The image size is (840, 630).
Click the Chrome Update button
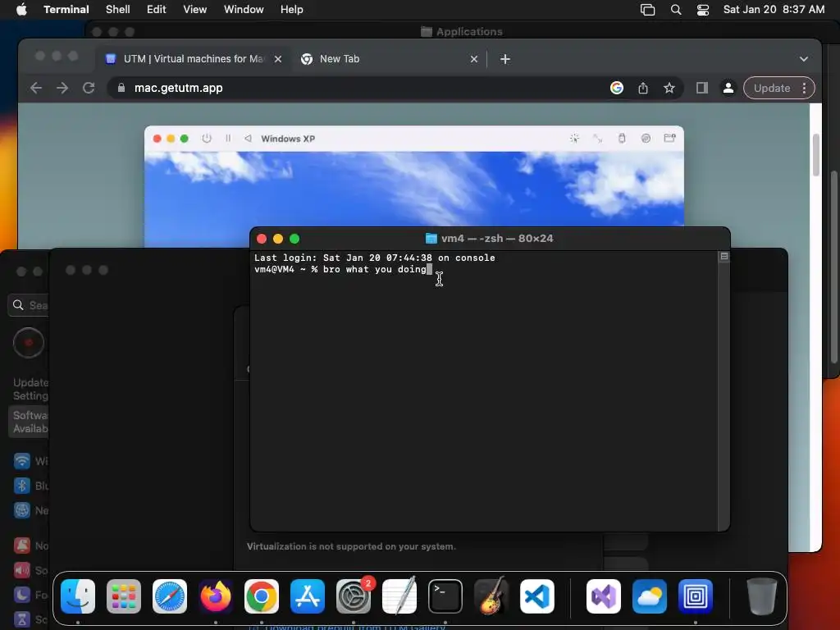772,88
